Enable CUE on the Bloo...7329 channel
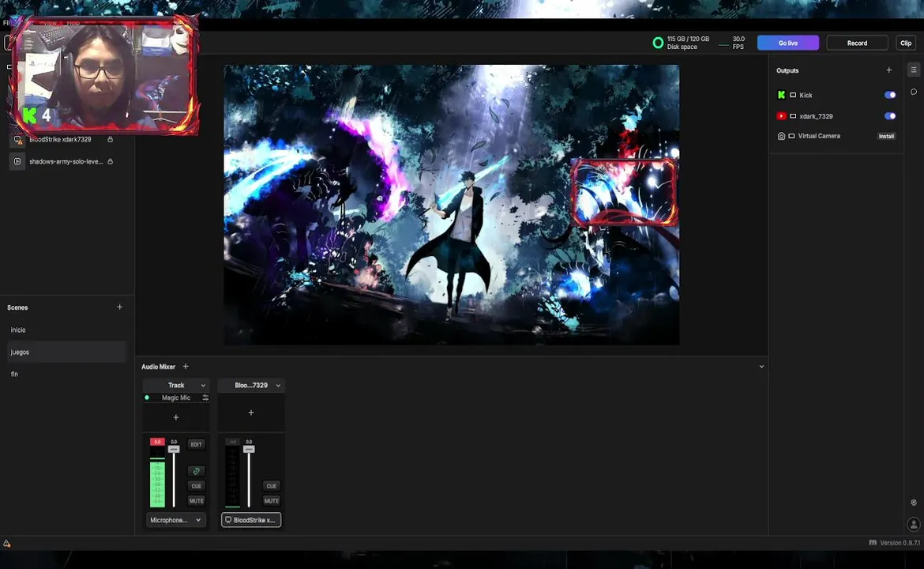924x569 pixels. (x=271, y=486)
